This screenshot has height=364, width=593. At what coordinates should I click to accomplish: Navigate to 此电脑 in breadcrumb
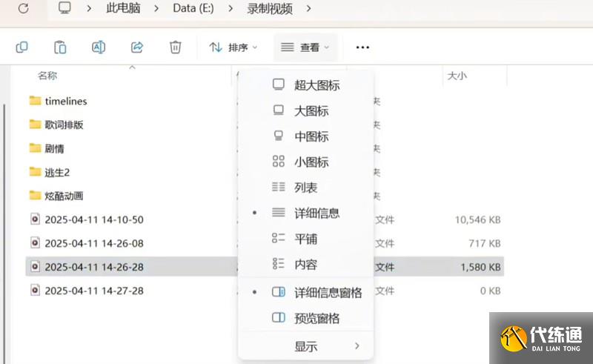[x=123, y=8]
